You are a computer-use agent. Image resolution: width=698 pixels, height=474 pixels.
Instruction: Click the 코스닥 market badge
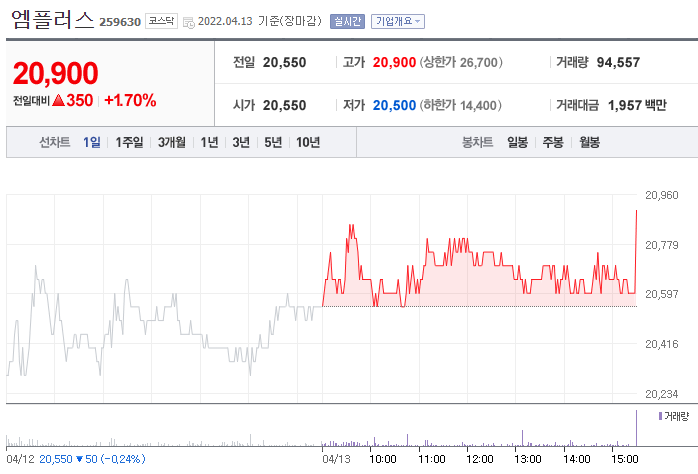(161, 21)
